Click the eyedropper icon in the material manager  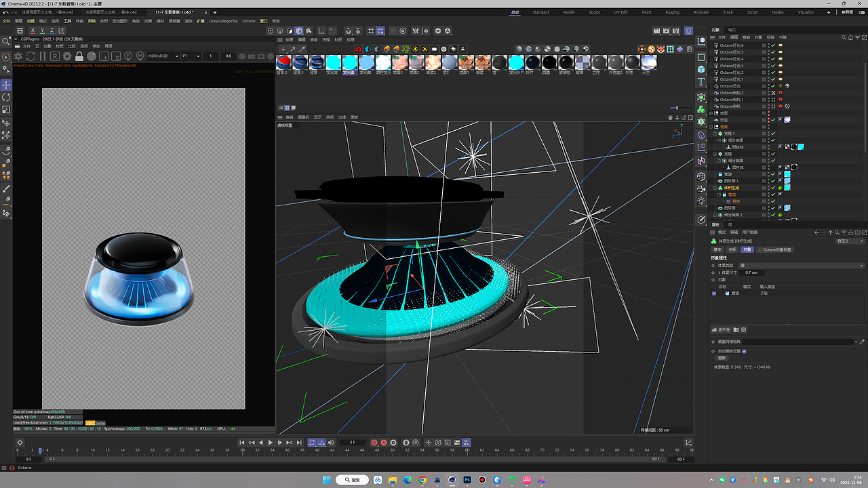pos(301,48)
